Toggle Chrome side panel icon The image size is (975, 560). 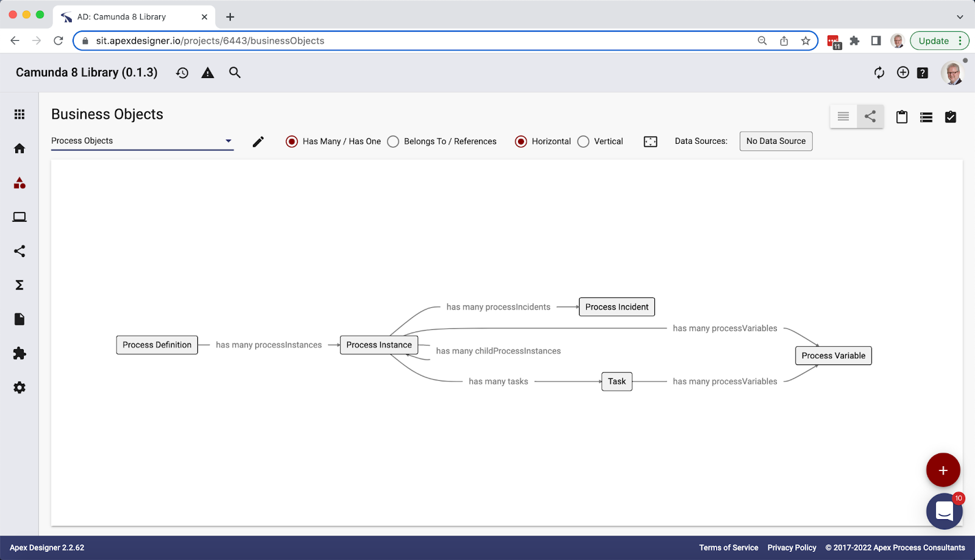876,41
